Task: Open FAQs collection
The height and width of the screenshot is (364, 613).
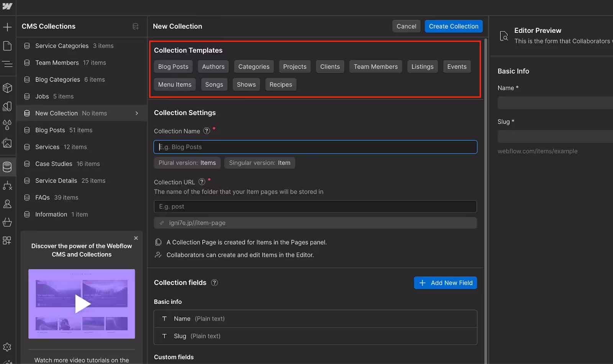Action: pyautogui.click(x=82, y=198)
